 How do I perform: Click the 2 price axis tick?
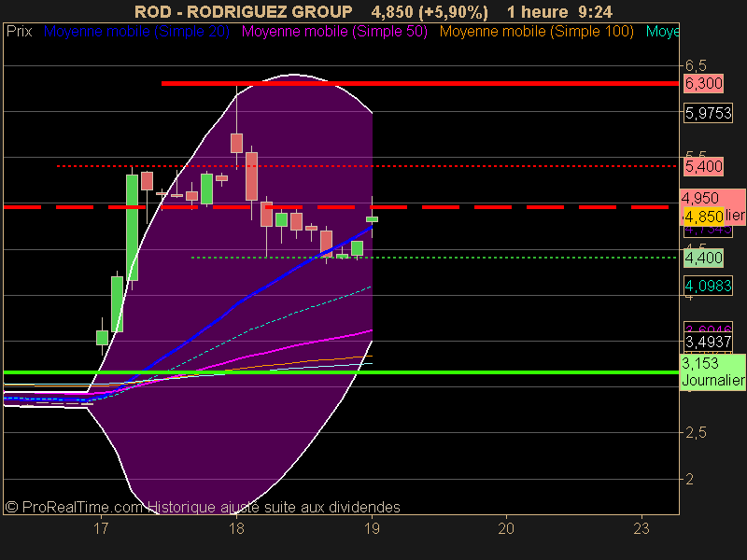[689, 479]
